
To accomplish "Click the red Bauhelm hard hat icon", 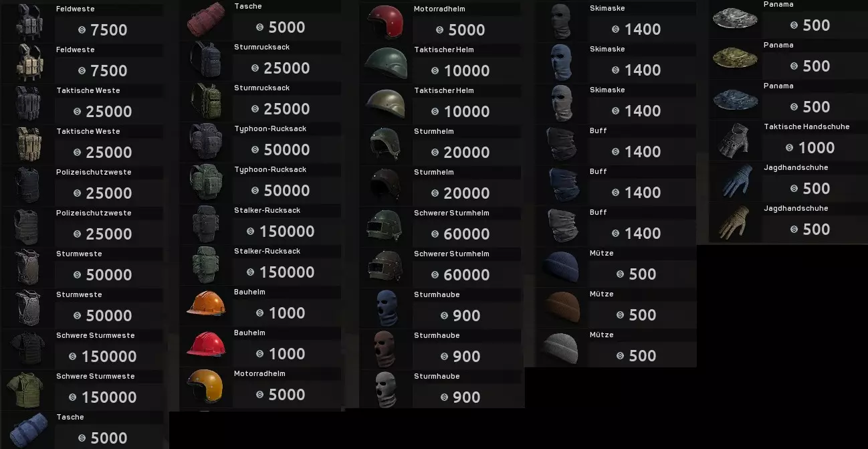I will click(x=205, y=345).
